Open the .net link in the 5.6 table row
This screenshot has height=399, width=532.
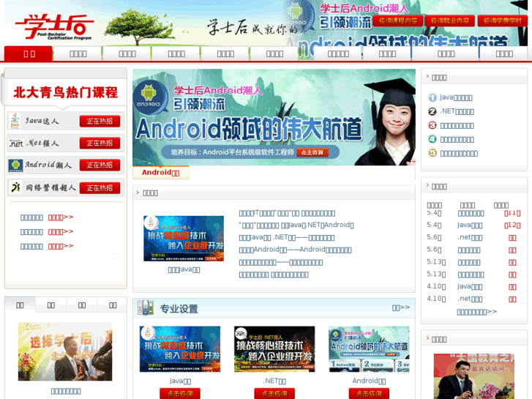pos(470,237)
